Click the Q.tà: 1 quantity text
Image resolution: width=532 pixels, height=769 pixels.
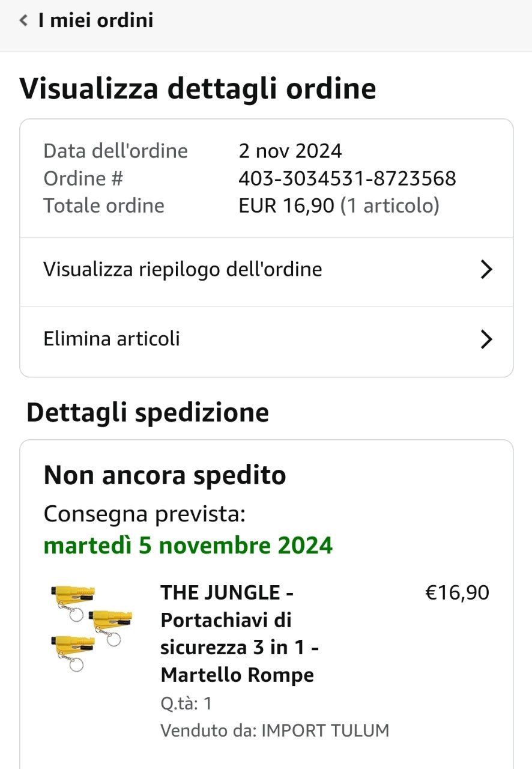coord(186,704)
